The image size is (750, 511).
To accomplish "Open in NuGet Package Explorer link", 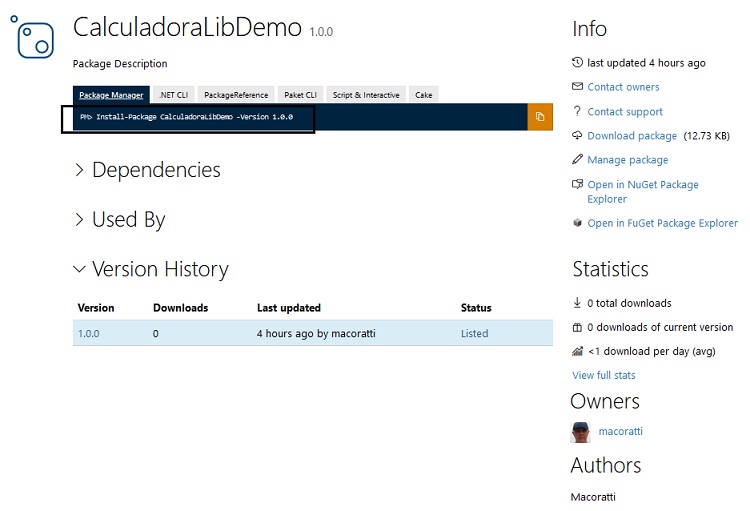I will tap(643, 191).
